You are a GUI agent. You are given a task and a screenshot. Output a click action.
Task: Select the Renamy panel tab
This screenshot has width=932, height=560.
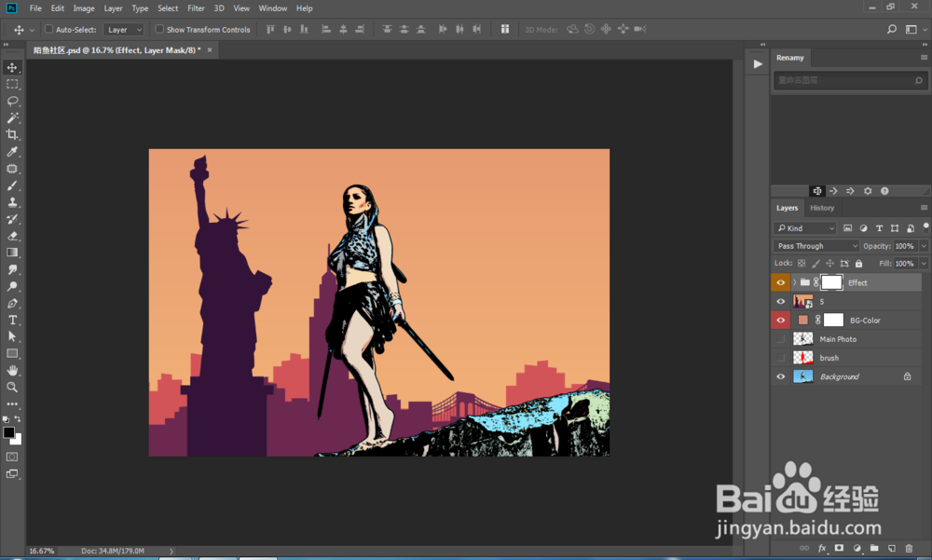point(790,58)
